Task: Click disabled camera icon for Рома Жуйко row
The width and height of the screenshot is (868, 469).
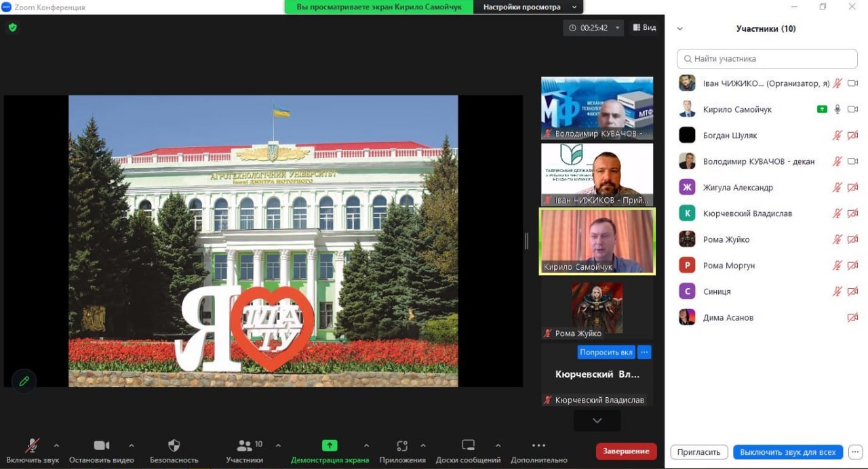Action: point(853,239)
